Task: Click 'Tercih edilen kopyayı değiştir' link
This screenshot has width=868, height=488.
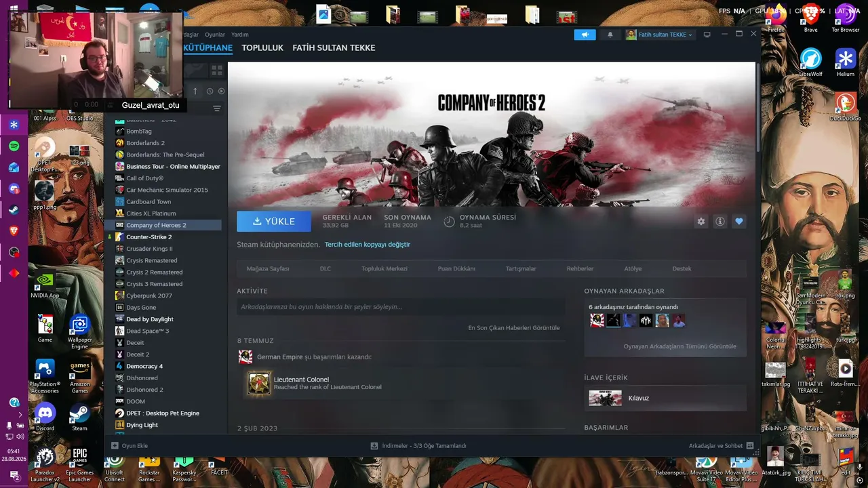Action: pyautogui.click(x=368, y=245)
